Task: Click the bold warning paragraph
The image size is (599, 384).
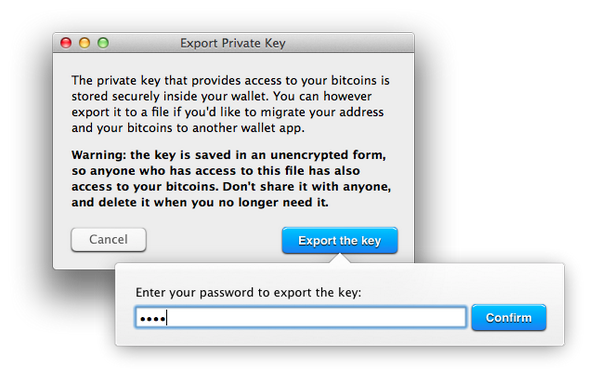Action: tap(231, 178)
